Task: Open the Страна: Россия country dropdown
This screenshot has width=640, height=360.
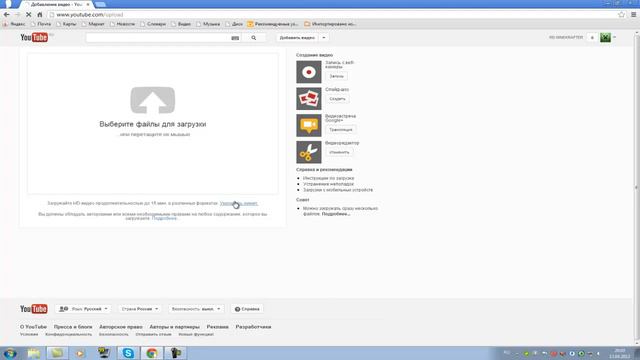Action: coord(140,309)
